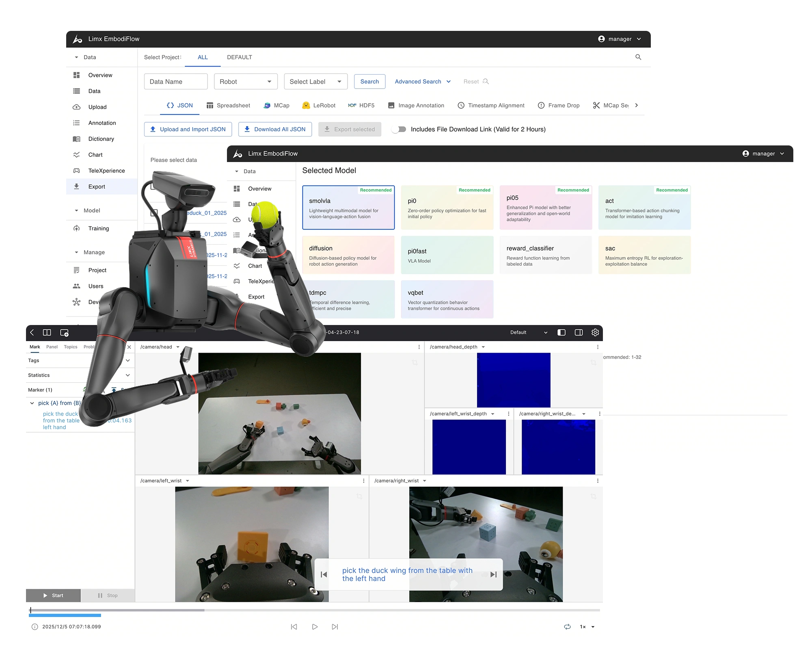
Task: Go back with the viewer's arrow icon
Action: (x=32, y=332)
